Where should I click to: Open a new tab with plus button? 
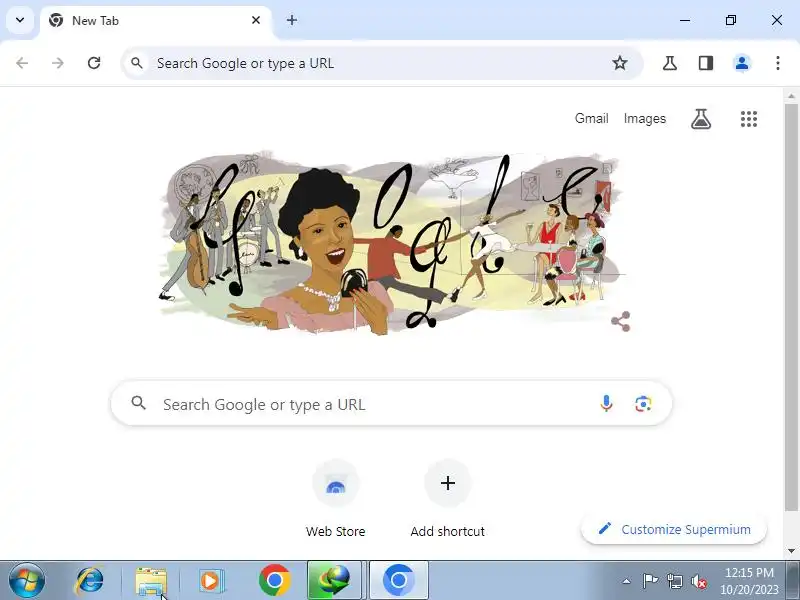tap(292, 20)
